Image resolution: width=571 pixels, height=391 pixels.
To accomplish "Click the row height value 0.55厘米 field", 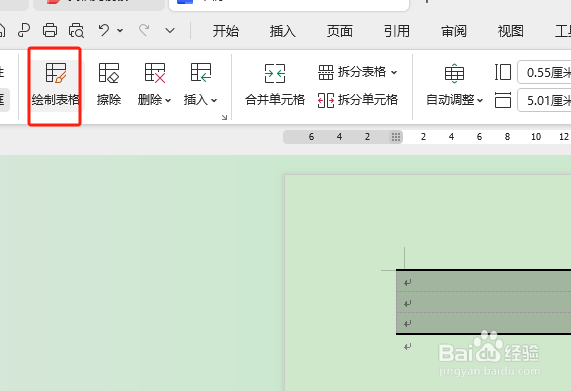I will pos(544,72).
